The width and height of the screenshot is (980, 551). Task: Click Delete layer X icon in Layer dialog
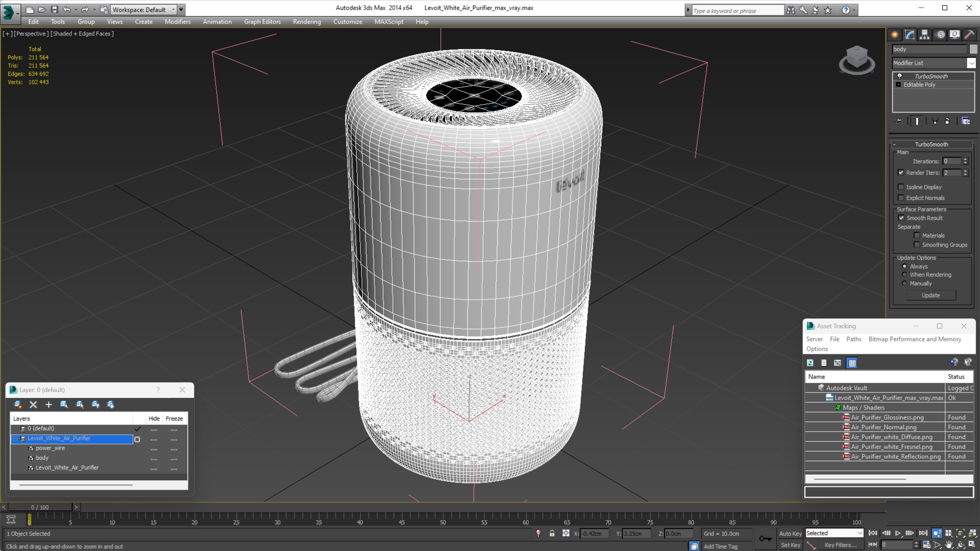(33, 404)
